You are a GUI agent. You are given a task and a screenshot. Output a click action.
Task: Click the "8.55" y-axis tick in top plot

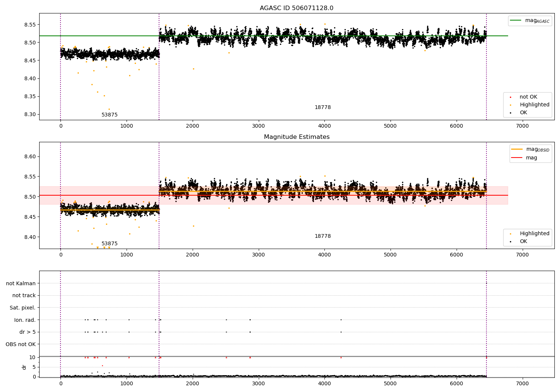[30, 25]
